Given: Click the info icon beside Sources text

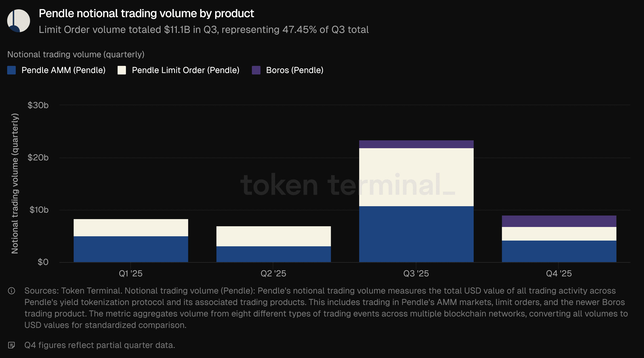Looking at the screenshot, I should [11, 291].
